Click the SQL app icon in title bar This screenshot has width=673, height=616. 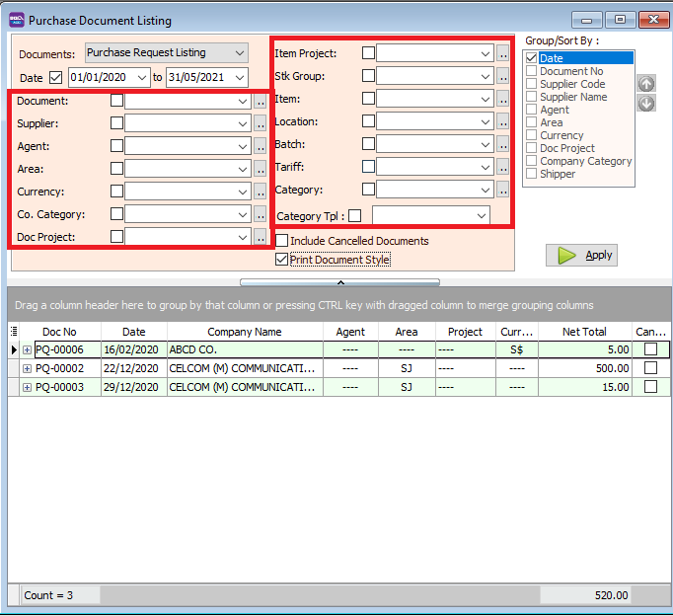[17, 20]
